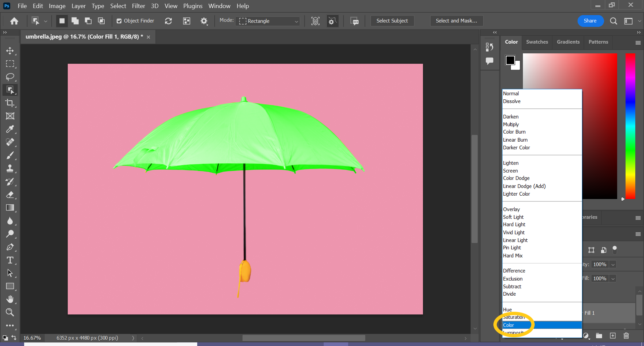Viewport: 644px width, 346px height.
Task: Open the Image menu
Action: 57,6
